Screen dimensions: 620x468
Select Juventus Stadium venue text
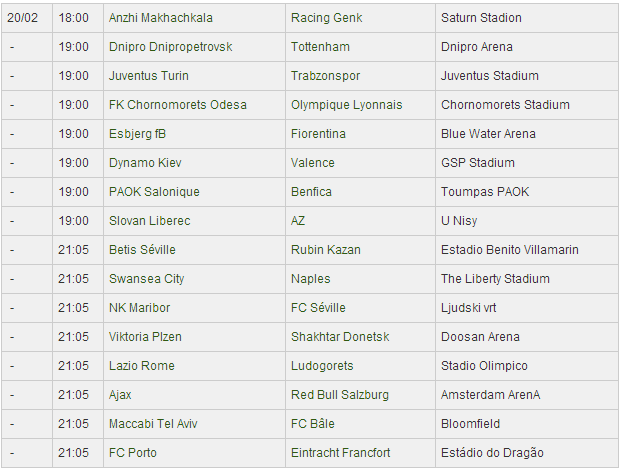pos(490,75)
